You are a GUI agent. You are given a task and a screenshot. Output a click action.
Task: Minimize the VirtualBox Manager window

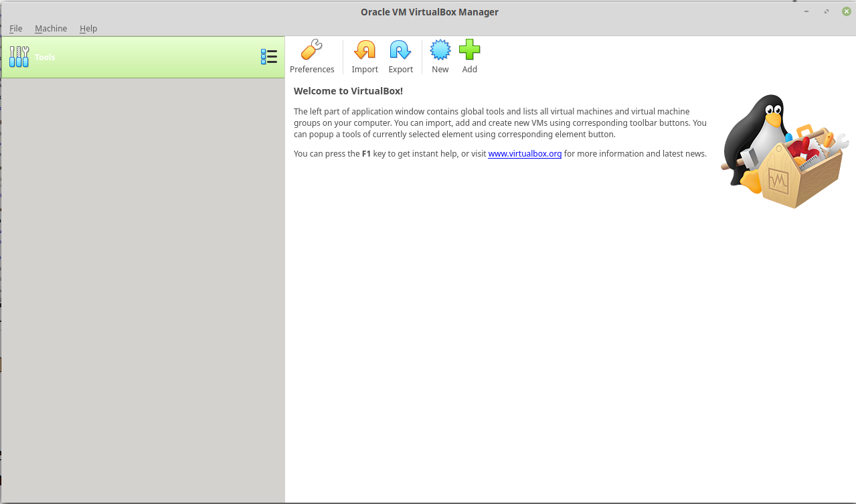(x=806, y=11)
